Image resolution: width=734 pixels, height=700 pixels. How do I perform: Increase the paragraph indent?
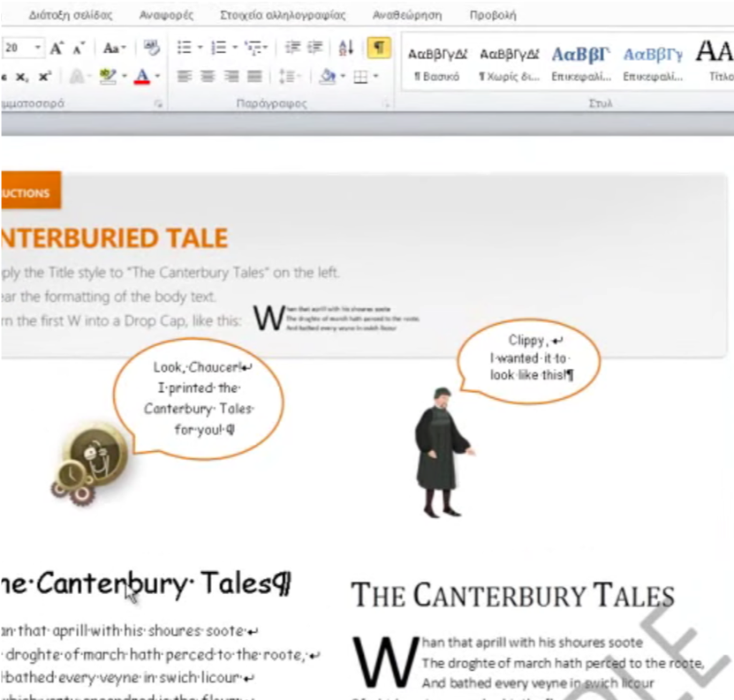tap(315, 48)
